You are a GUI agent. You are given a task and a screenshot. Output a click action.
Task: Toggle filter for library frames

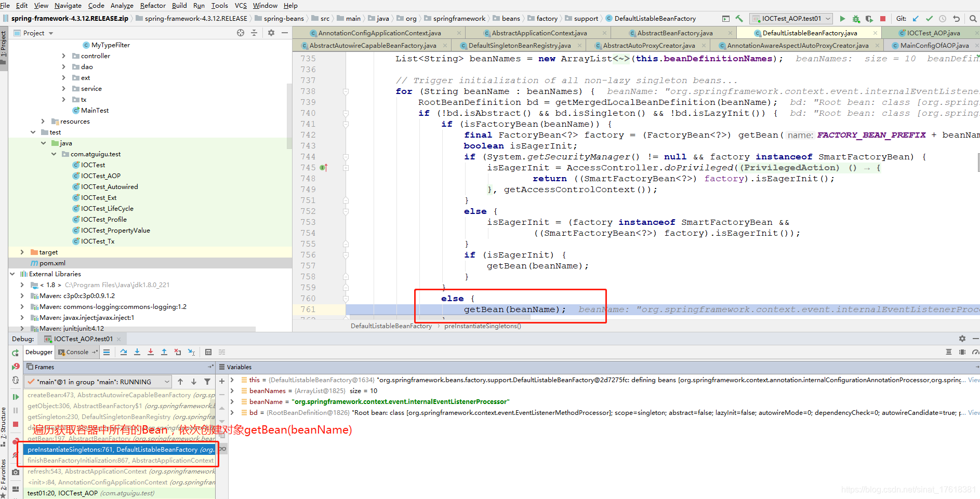tap(207, 382)
